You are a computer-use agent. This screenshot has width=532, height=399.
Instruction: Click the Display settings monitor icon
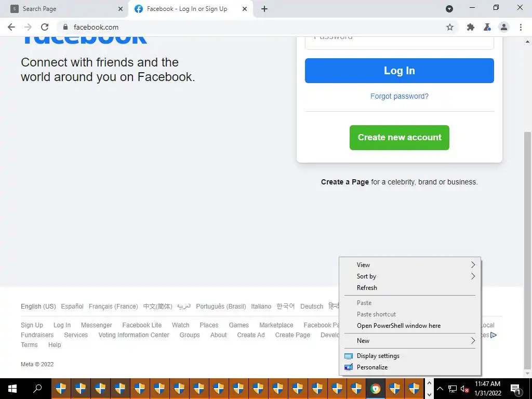tap(349, 356)
